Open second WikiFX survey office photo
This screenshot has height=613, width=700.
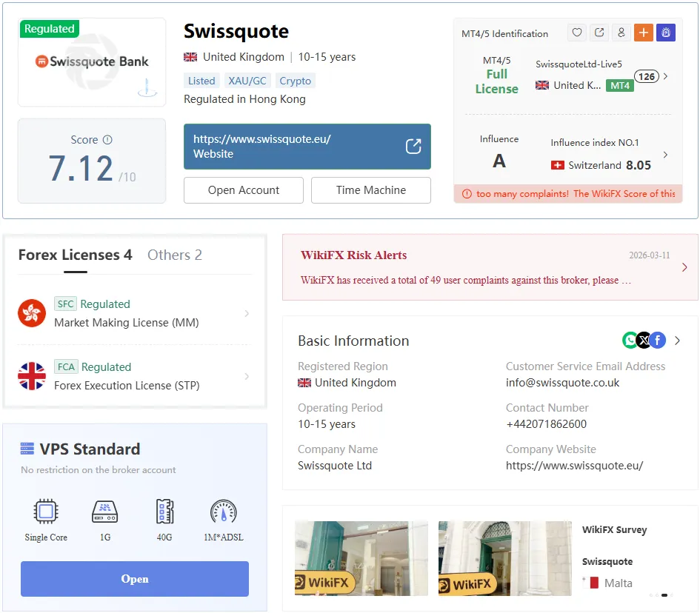point(505,558)
